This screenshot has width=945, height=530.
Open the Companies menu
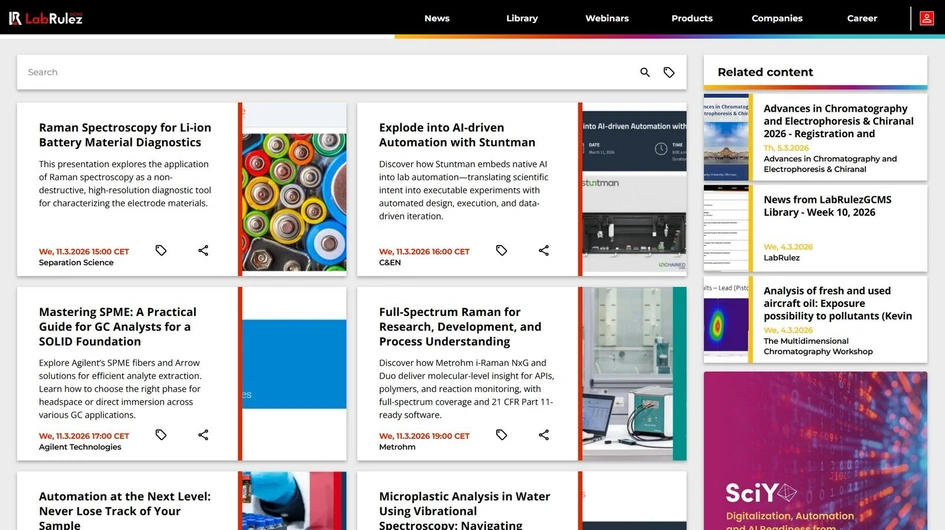pos(777,18)
